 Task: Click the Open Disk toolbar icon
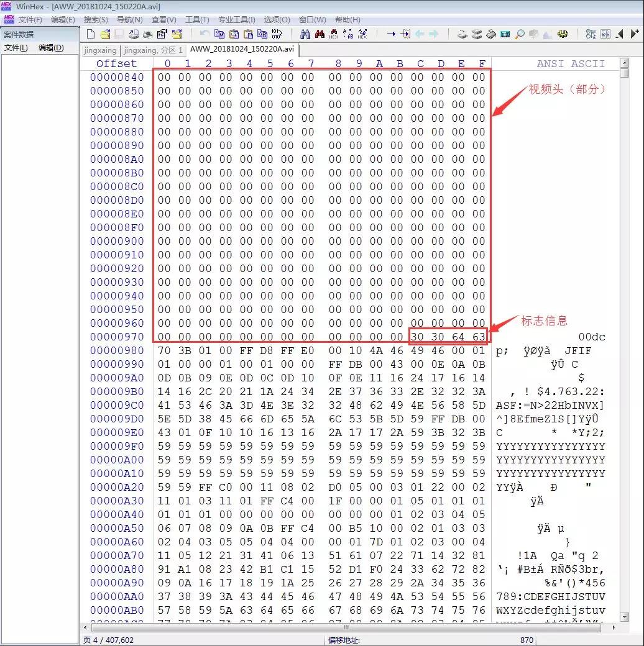tap(477, 34)
